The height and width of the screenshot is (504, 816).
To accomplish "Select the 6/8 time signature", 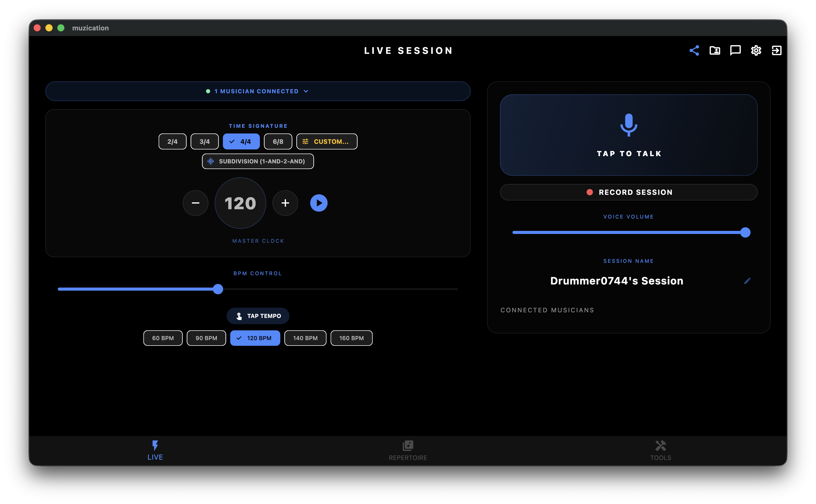I will [x=278, y=141].
